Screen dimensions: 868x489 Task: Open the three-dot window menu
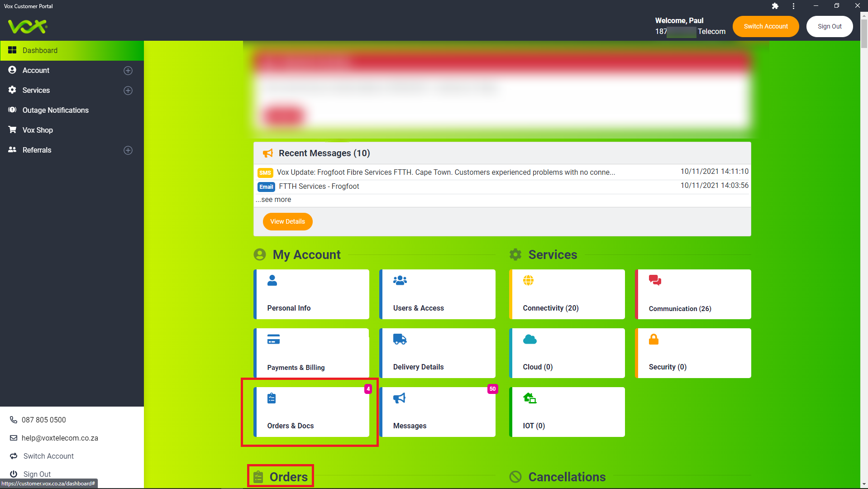[793, 6]
